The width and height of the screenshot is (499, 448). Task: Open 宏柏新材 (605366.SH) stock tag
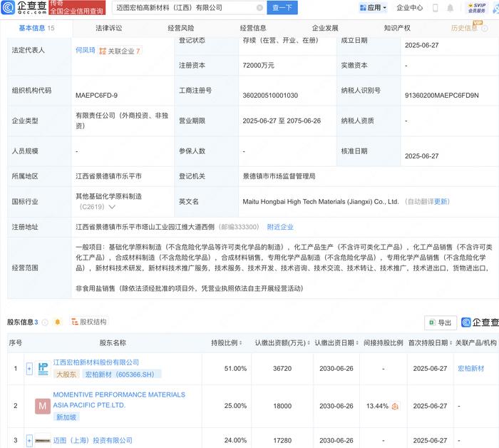(122, 375)
